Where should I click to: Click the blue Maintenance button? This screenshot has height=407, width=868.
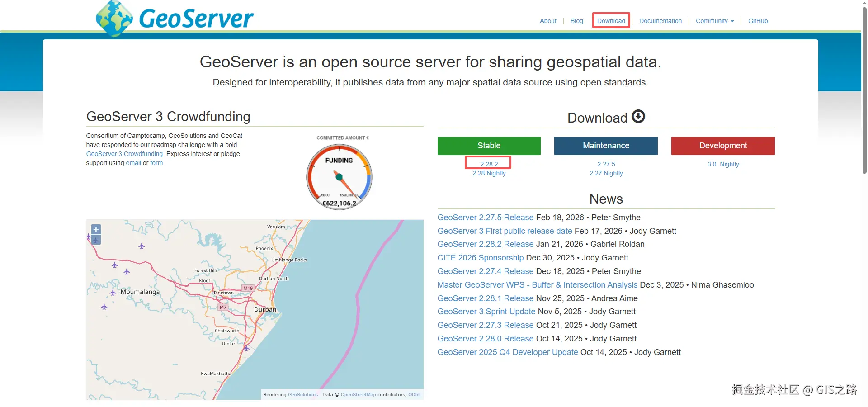pyautogui.click(x=606, y=146)
